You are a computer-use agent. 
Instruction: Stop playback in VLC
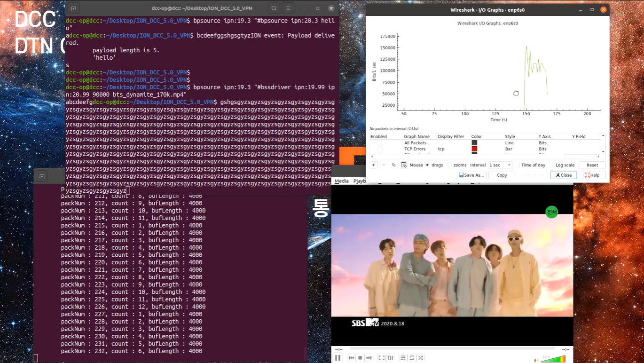(360, 358)
